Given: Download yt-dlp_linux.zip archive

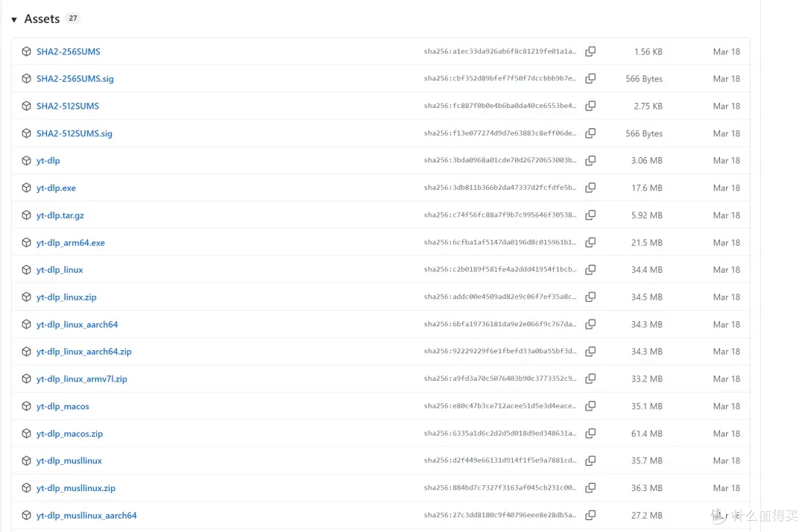Looking at the screenshot, I should (66, 297).
